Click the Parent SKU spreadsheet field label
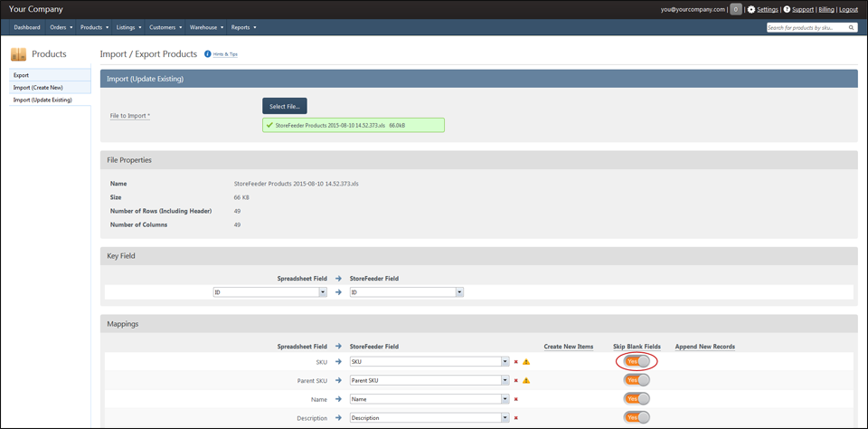The height and width of the screenshot is (429, 868). pyautogui.click(x=312, y=381)
